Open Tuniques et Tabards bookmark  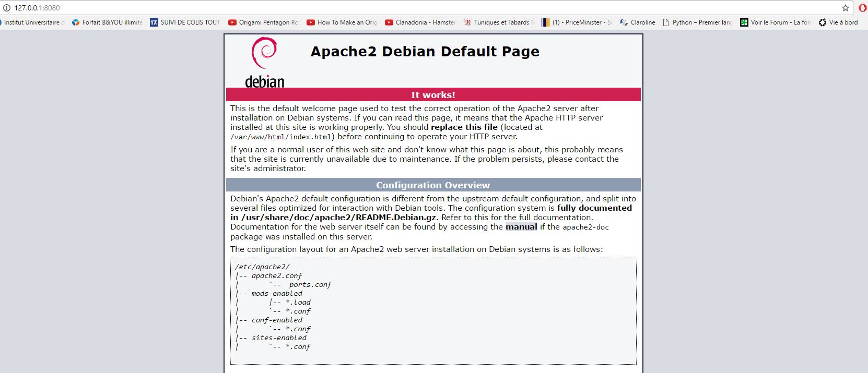click(499, 22)
